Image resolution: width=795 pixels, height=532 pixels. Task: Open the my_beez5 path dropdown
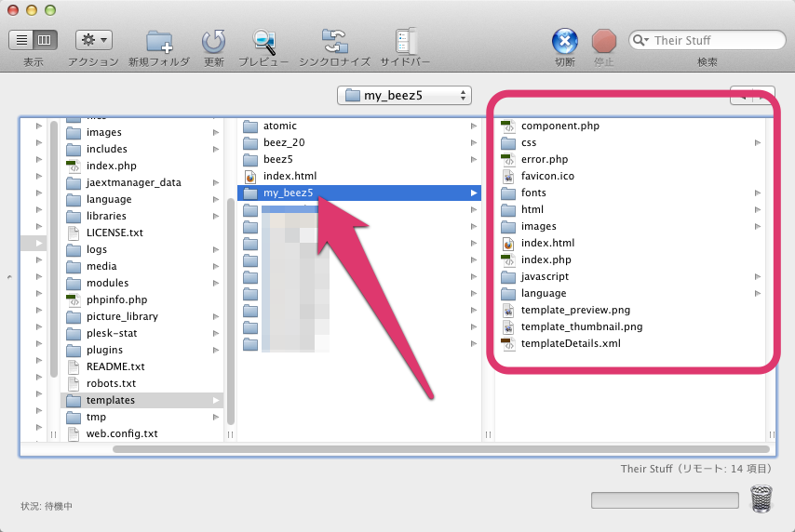click(404, 96)
